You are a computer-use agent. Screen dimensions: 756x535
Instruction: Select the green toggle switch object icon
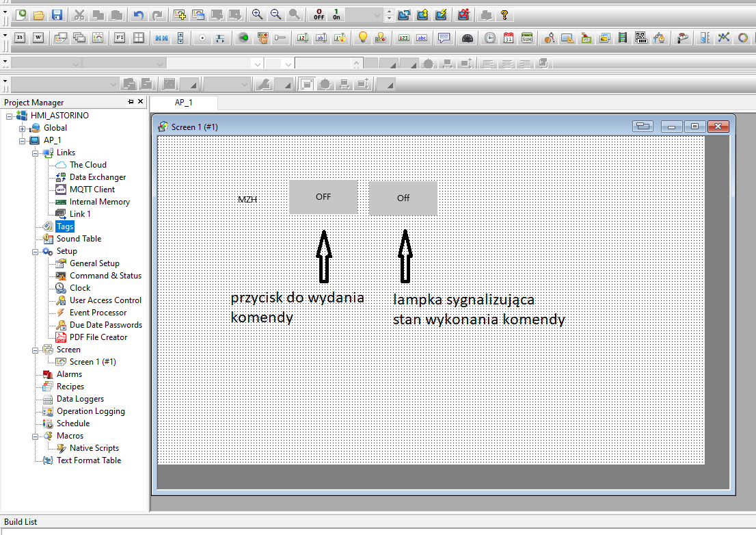243,38
